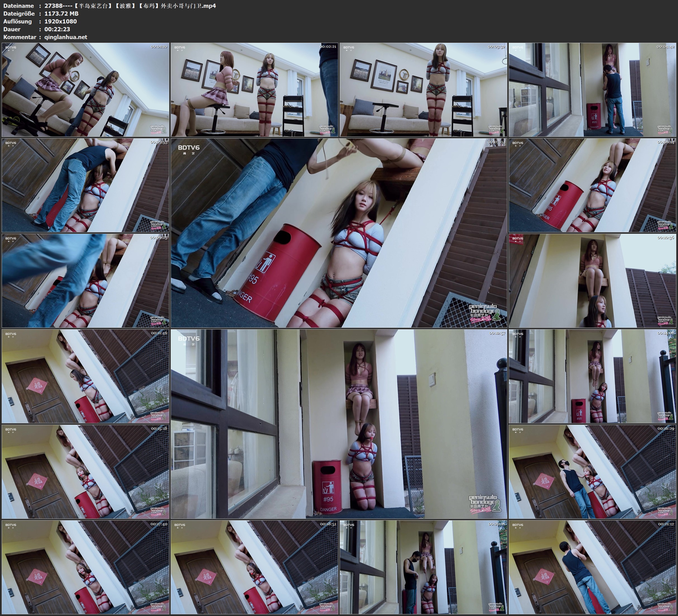Image resolution: width=678 pixels, height=616 pixels.
Task: Select the 00:10:36 thumbnail
Action: (x=592, y=281)
